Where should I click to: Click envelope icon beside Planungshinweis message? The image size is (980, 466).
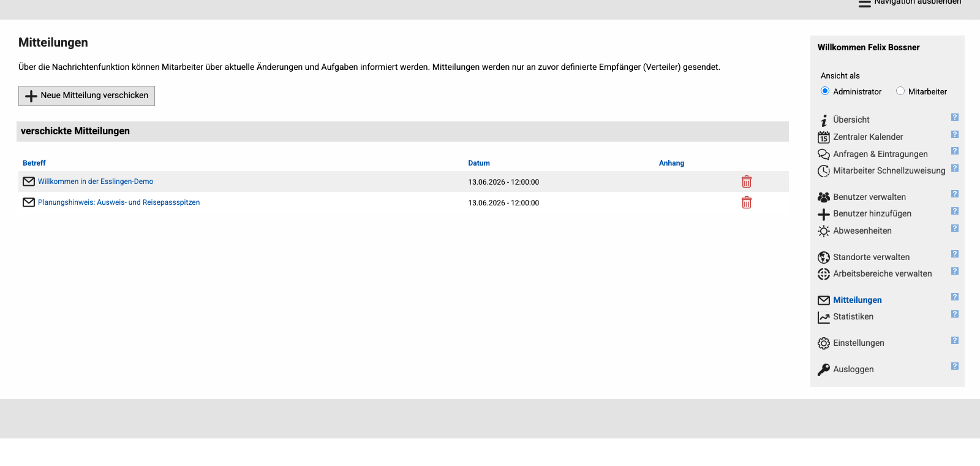pyautogui.click(x=29, y=202)
